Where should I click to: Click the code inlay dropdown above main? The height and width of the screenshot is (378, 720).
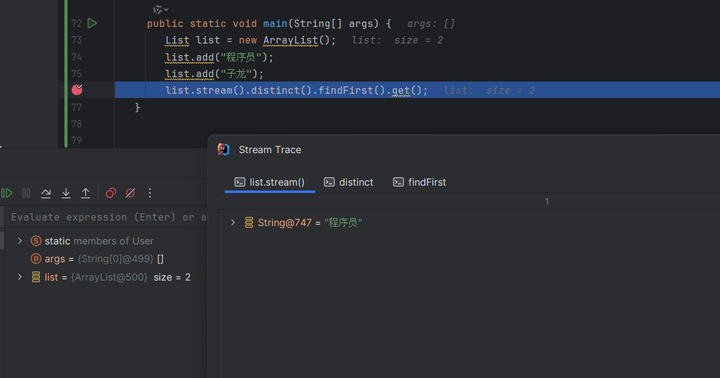(161, 9)
